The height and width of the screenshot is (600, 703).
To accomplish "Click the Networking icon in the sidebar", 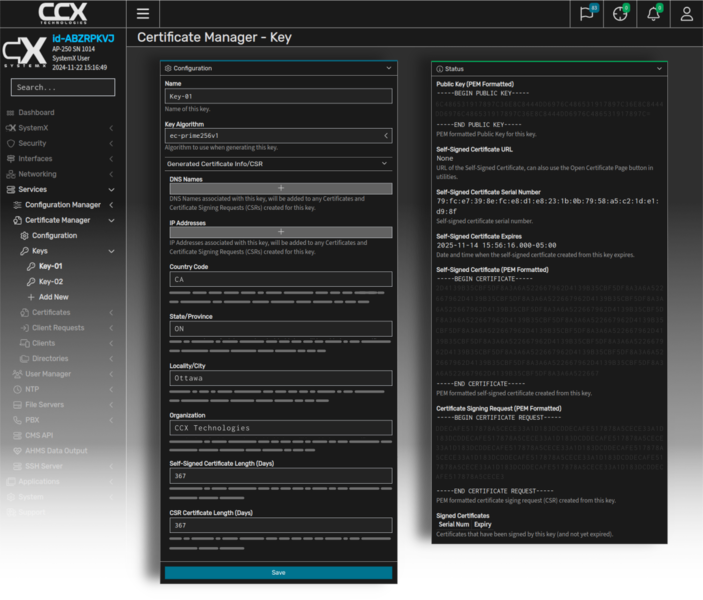I will coord(11,174).
